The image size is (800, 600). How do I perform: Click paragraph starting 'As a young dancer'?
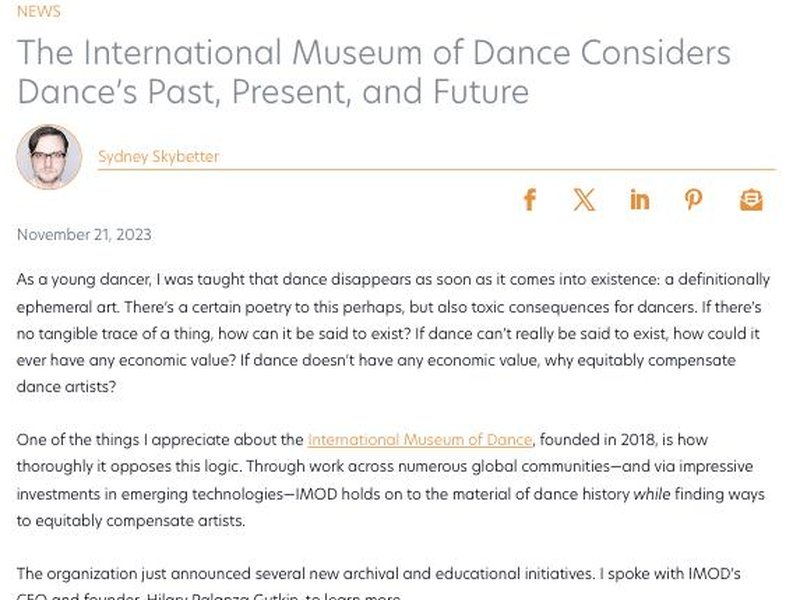(393, 333)
